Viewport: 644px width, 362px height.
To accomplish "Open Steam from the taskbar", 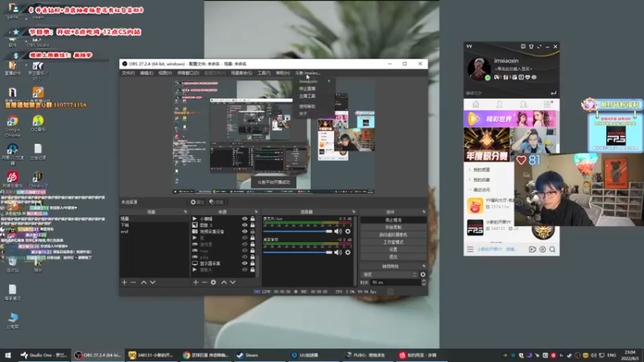I will point(247,355).
